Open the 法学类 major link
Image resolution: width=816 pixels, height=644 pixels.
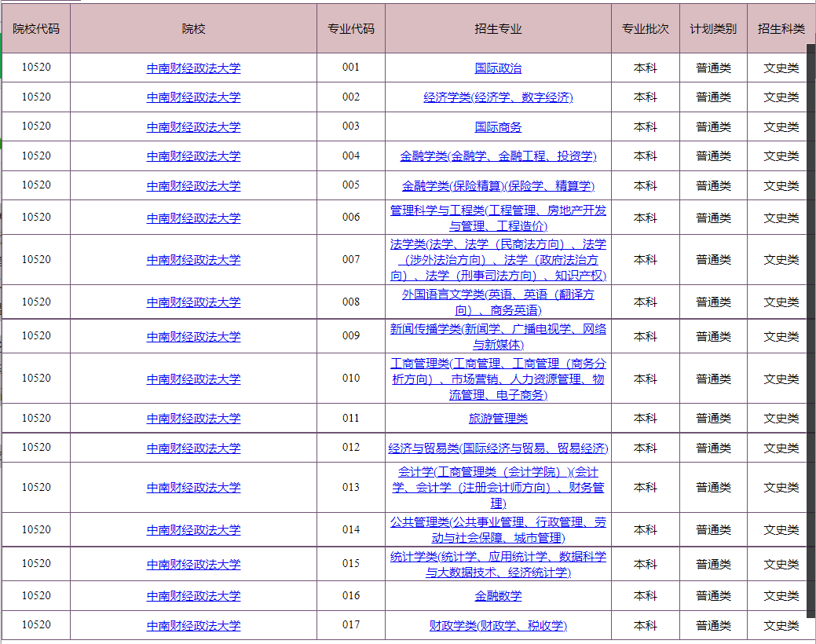(x=498, y=260)
